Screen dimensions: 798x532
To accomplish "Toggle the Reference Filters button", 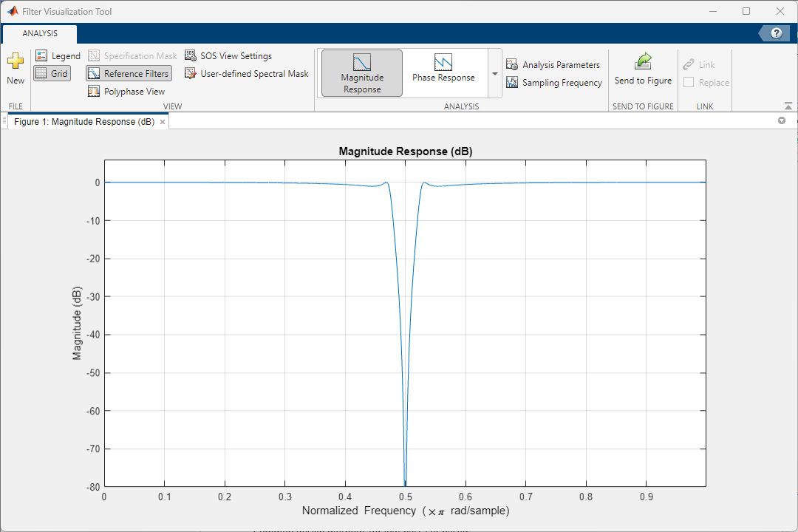I will pyautogui.click(x=129, y=74).
